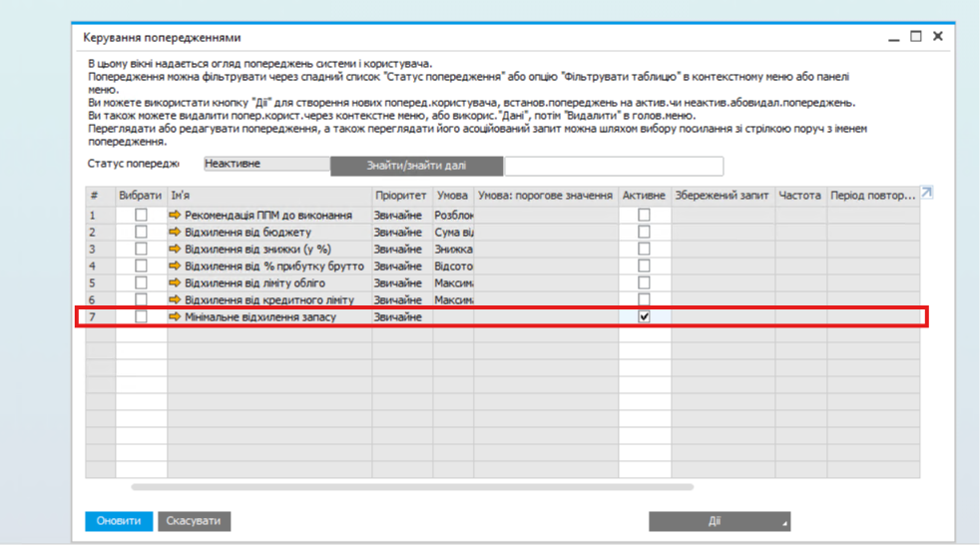Click the Активне column header
This screenshot has width=980, height=552.
(x=645, y=196)
